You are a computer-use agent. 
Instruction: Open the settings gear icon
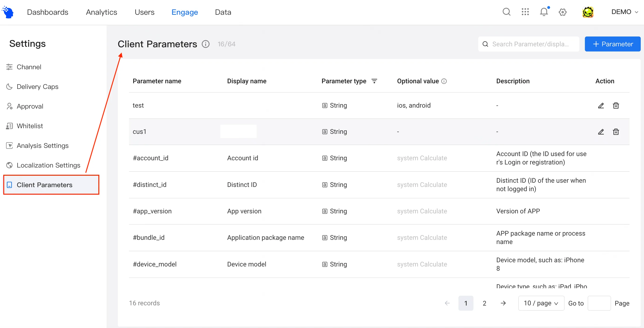562,12
